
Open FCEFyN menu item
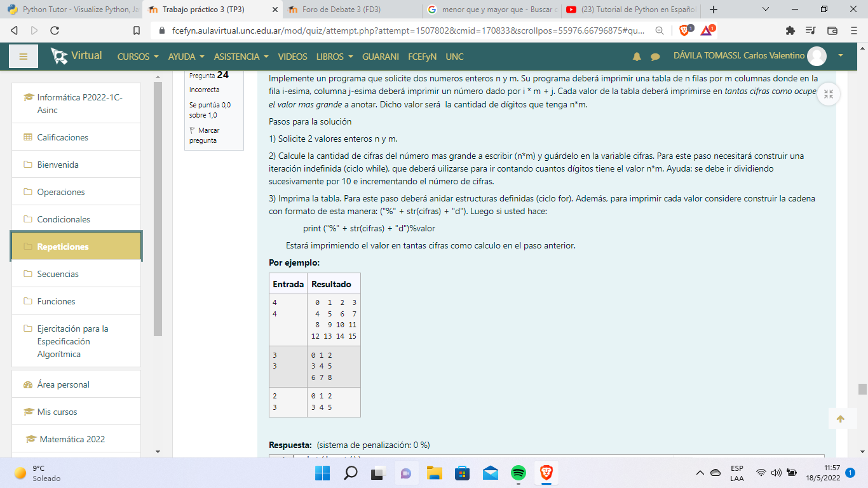click(x=422, y=57)
